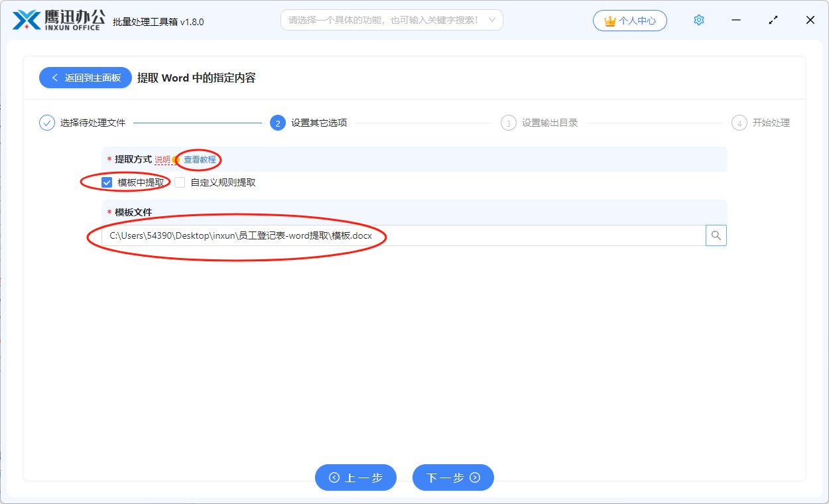Enable the 自定义规则提取 checkbox

point(180,182)
